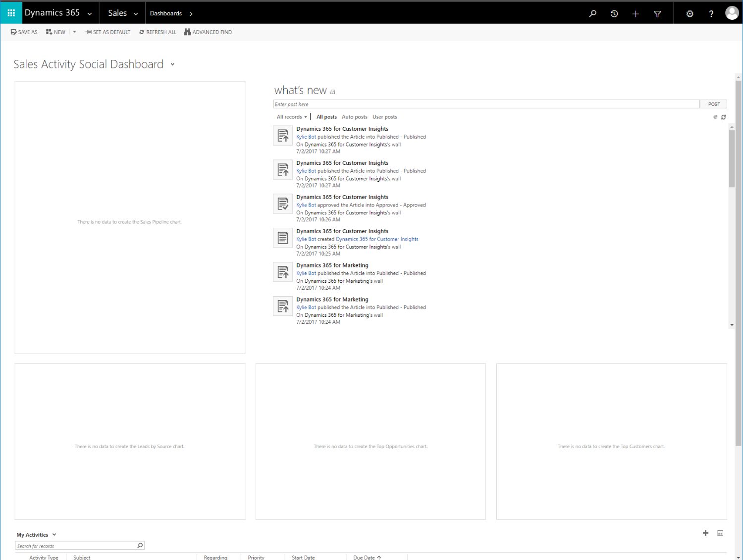
Task: Expand the chevron next to Dynamics 365
Action: [90, 14]
